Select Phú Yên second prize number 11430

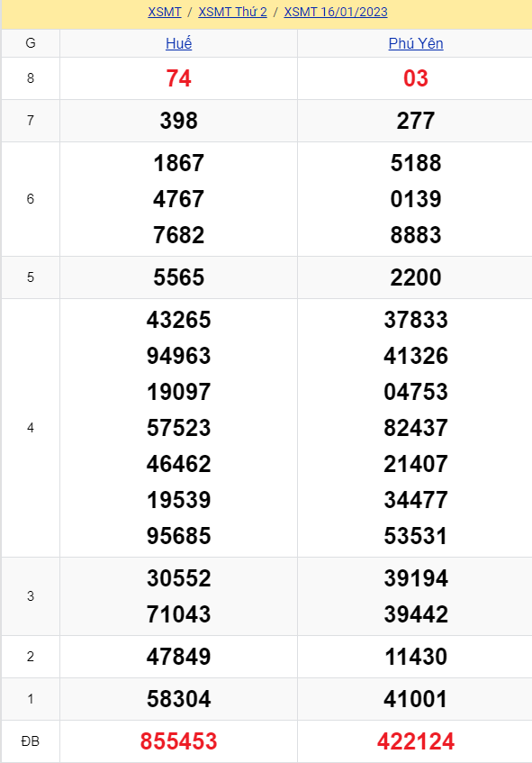(x=416, y=657)
